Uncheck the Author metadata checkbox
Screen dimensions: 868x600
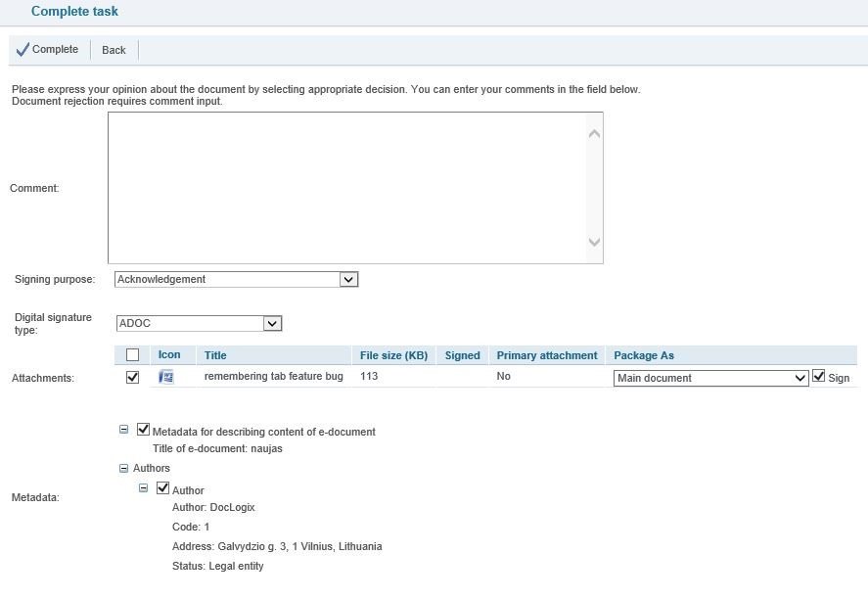coord(163,488)
